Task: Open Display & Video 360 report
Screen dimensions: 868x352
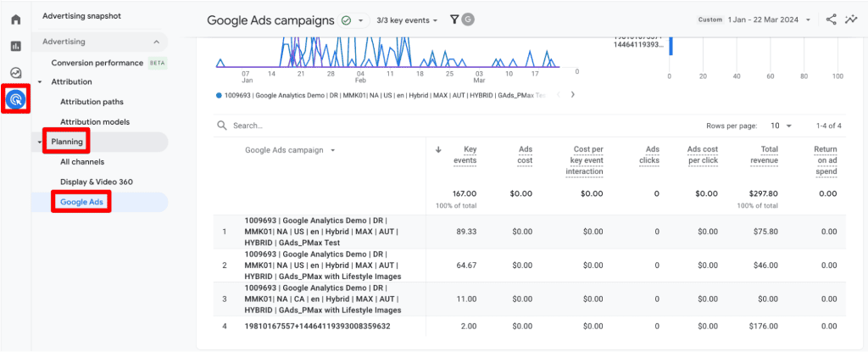Action: coord(97,182)
